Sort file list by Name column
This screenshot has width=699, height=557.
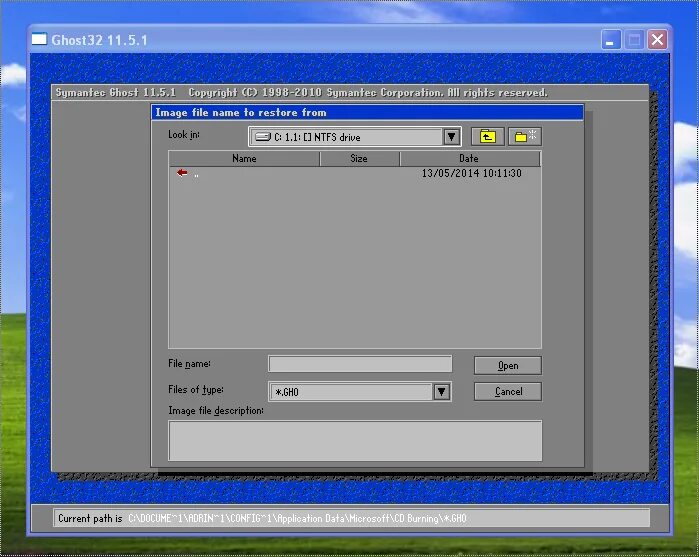click(244, 159)
